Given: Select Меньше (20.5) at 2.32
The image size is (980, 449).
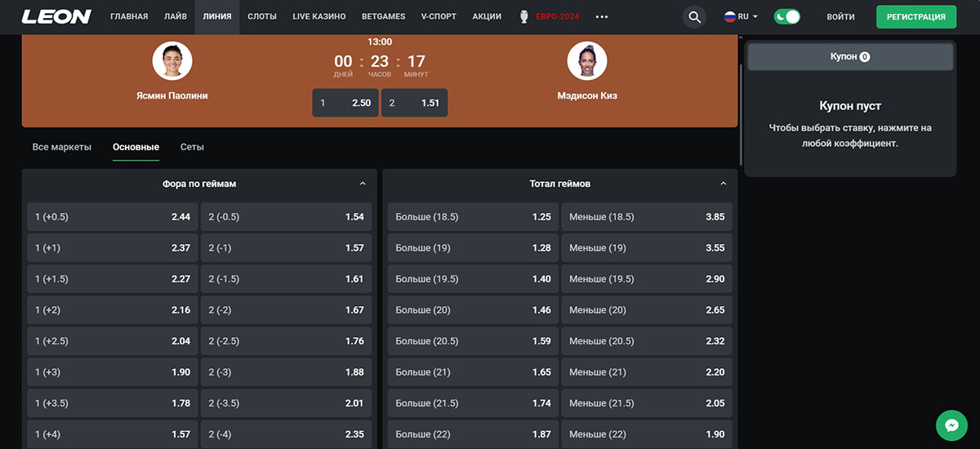Looking at the screenshot, I should click(647, 341).
